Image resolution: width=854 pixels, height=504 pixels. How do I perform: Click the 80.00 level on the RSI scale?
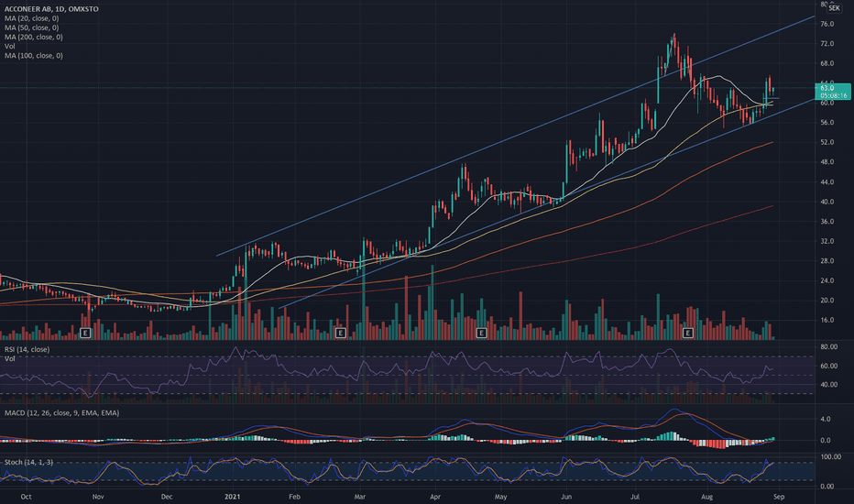828,346
